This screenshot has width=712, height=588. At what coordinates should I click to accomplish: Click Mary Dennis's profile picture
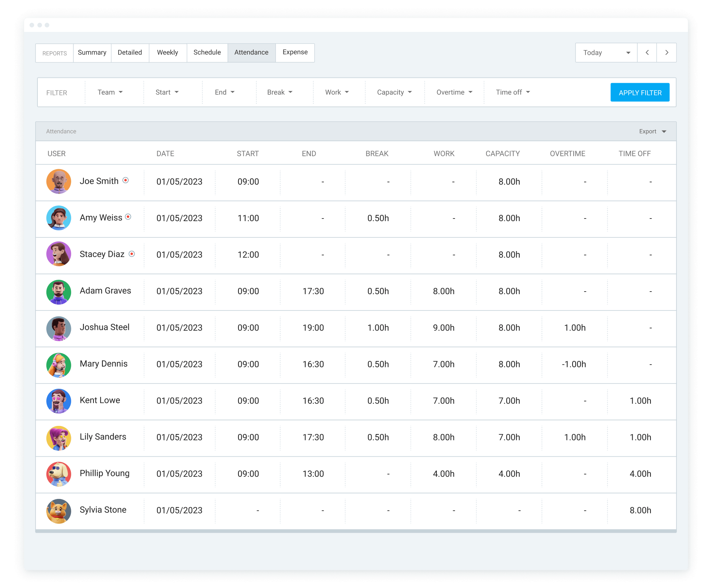click(59, 365)
